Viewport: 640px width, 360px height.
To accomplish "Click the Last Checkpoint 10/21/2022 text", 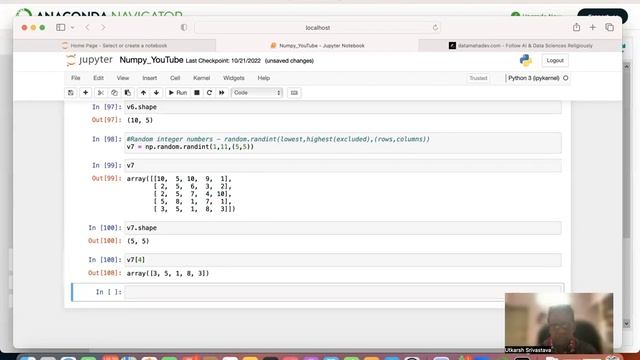I will [x=223, y=61].
